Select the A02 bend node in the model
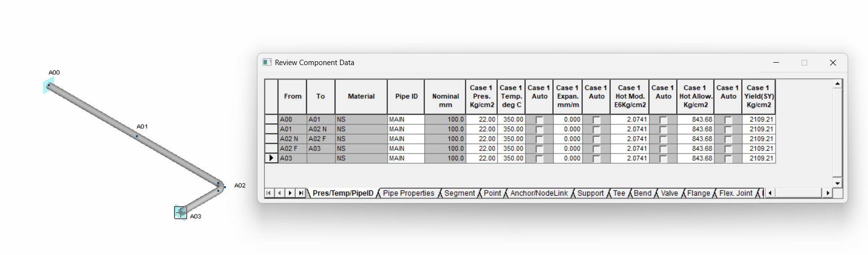The width and height of the screenshot is (868, 255). tap(220, 186)
